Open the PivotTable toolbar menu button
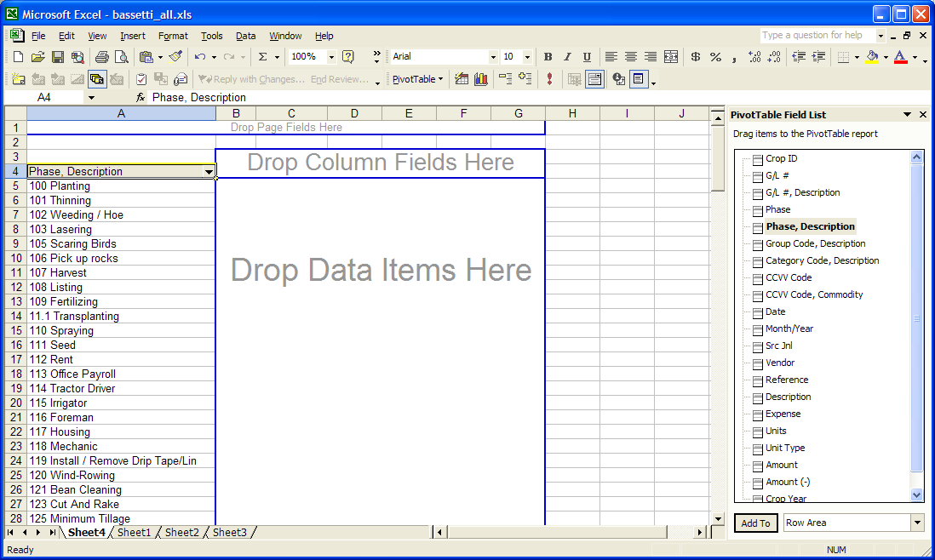This screenshot has height=560, width=935. (x=417, y=79)
